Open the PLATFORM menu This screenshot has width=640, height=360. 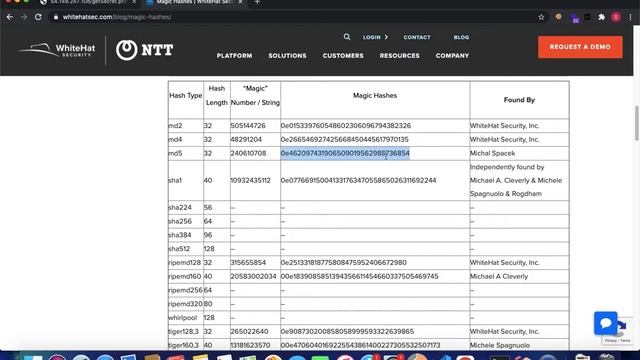pos(234,56)
